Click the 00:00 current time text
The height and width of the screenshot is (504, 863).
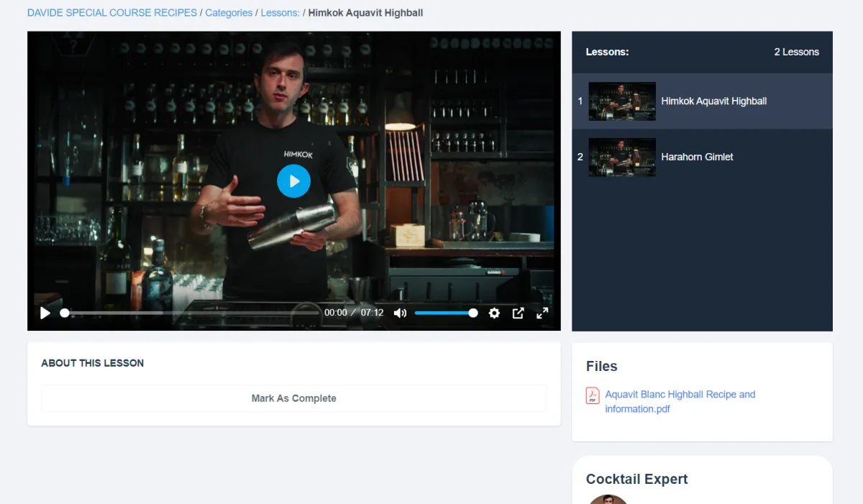336,313
